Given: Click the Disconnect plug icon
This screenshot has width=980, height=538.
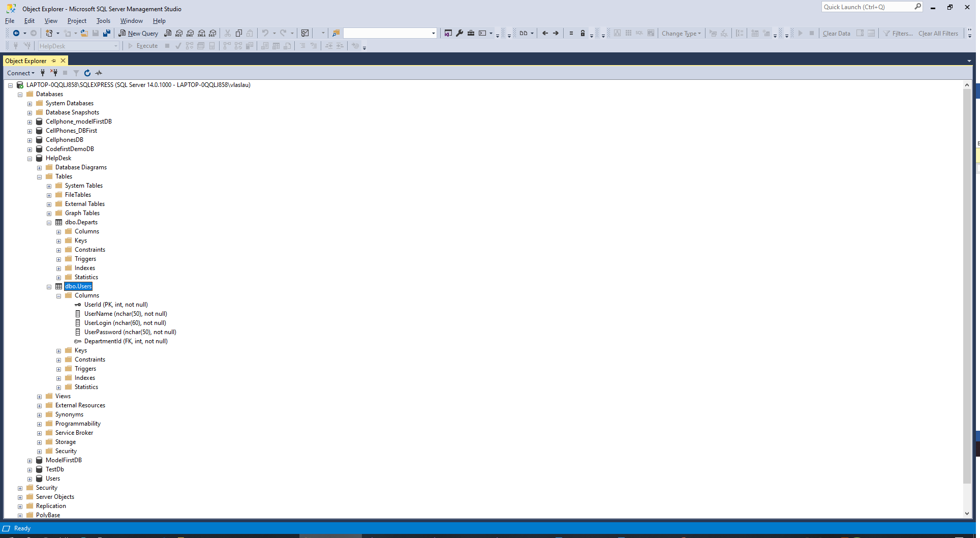Looking at the screenshot, I should click(x=54, y=73).
